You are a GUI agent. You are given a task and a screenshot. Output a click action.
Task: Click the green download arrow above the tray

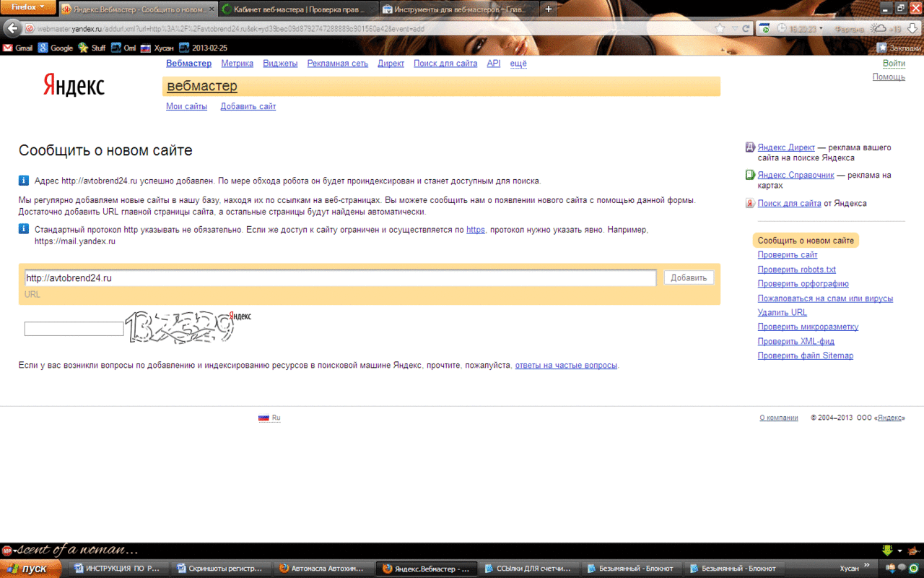pos(887,550)
